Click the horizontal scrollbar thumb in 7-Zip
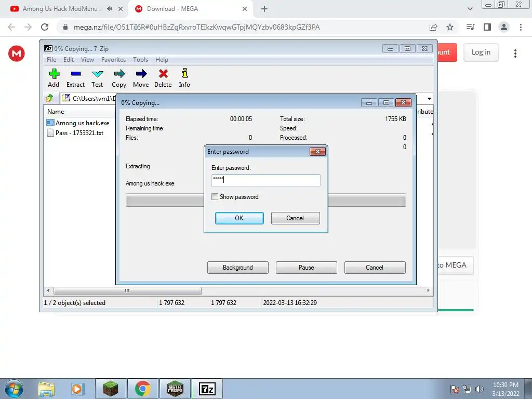This screenshot has width=532, height=399. (127, 290)
